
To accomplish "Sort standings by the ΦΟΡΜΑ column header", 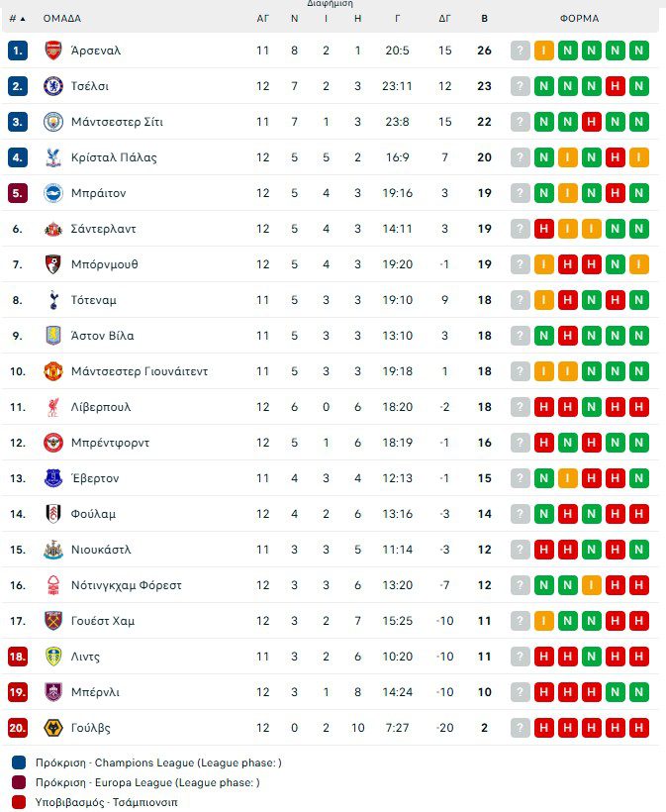I will (x=578, y=18).
